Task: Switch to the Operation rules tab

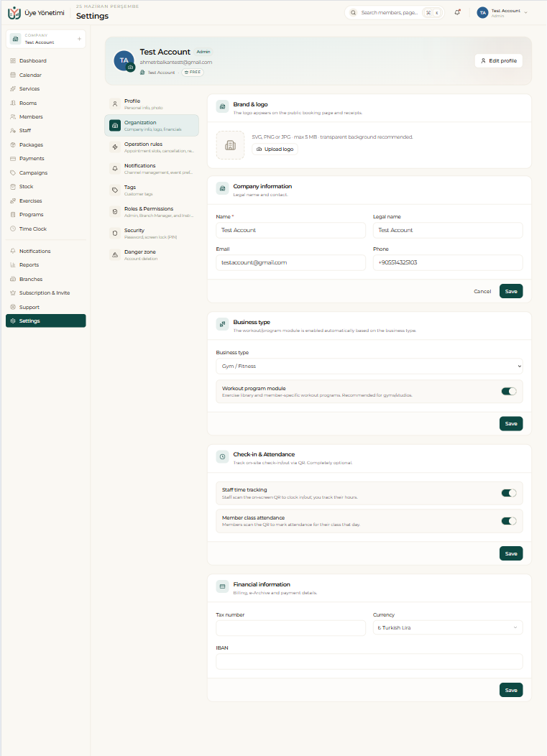Action: click(x=152, y=147)
